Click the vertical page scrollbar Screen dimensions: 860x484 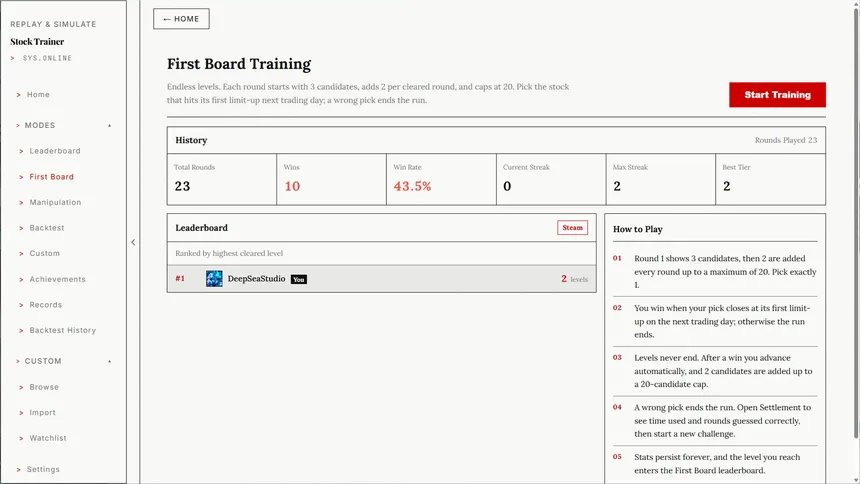tap(856, 220)
